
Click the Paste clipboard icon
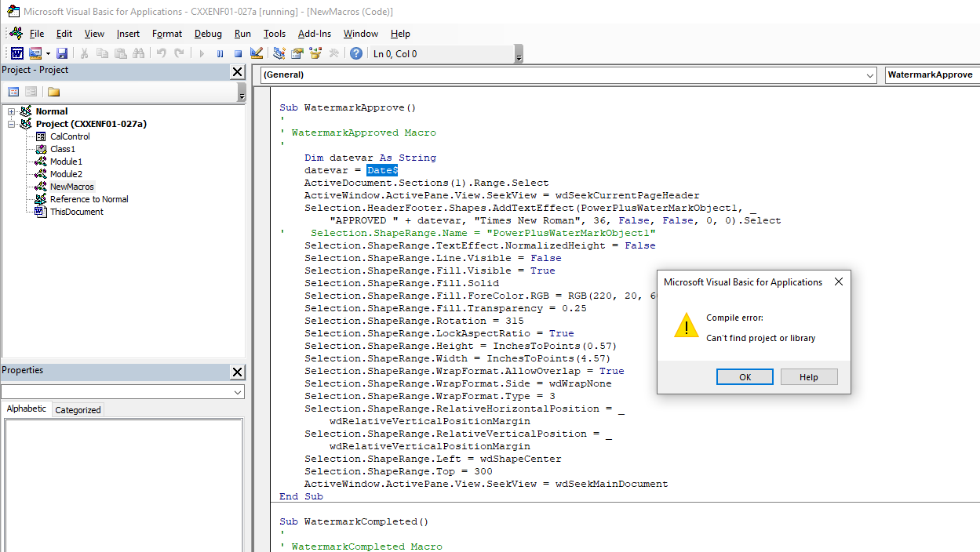[x=121, y=53]
